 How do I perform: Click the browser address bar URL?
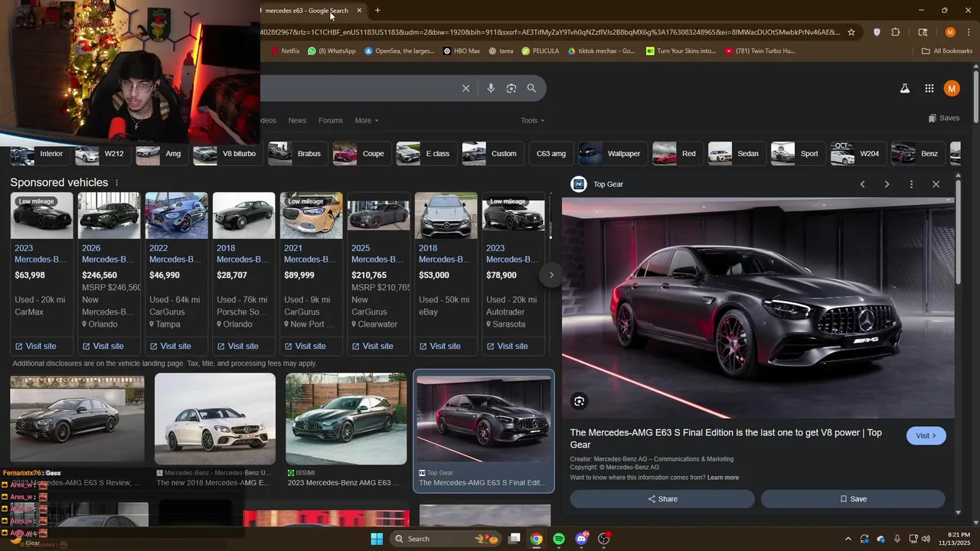click(x=550, y=32)
